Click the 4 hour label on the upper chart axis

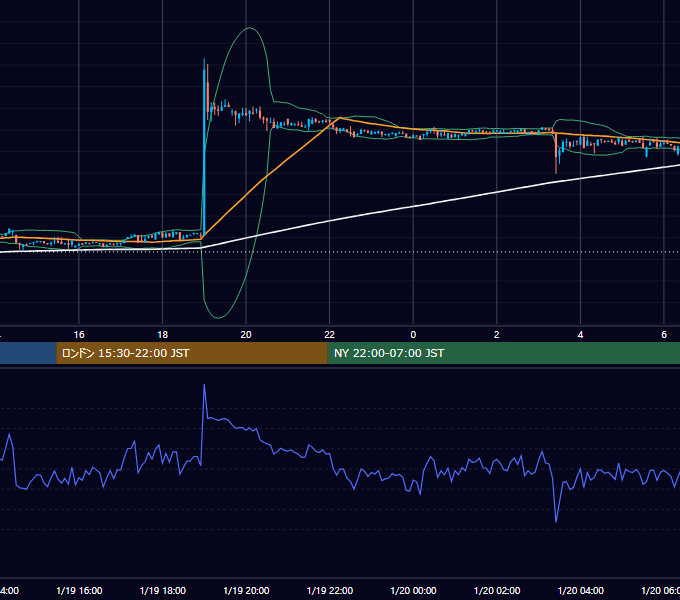click(x=580, y=335)
